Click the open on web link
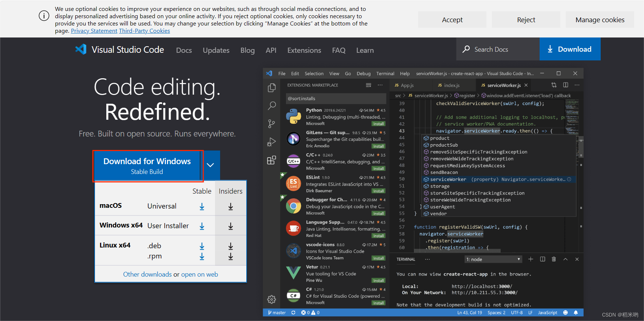The height and width of the screenshot is (321, 644). coord(199,274)
